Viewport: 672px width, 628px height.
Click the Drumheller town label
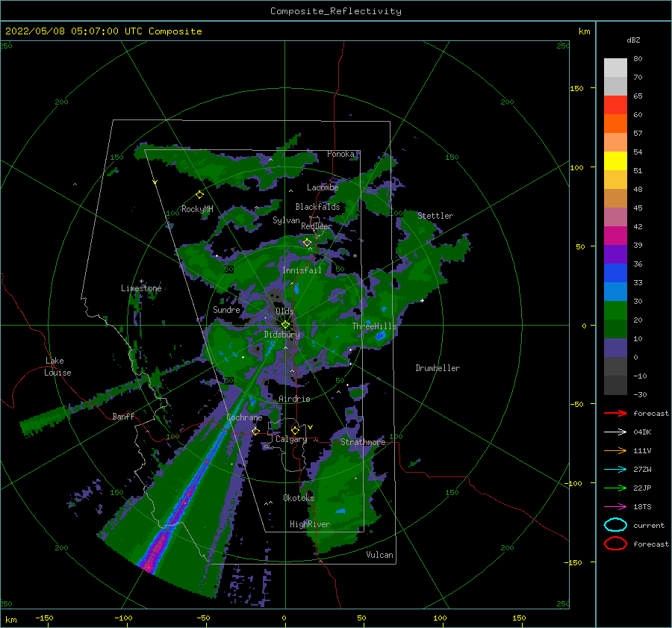coord(438,368)
